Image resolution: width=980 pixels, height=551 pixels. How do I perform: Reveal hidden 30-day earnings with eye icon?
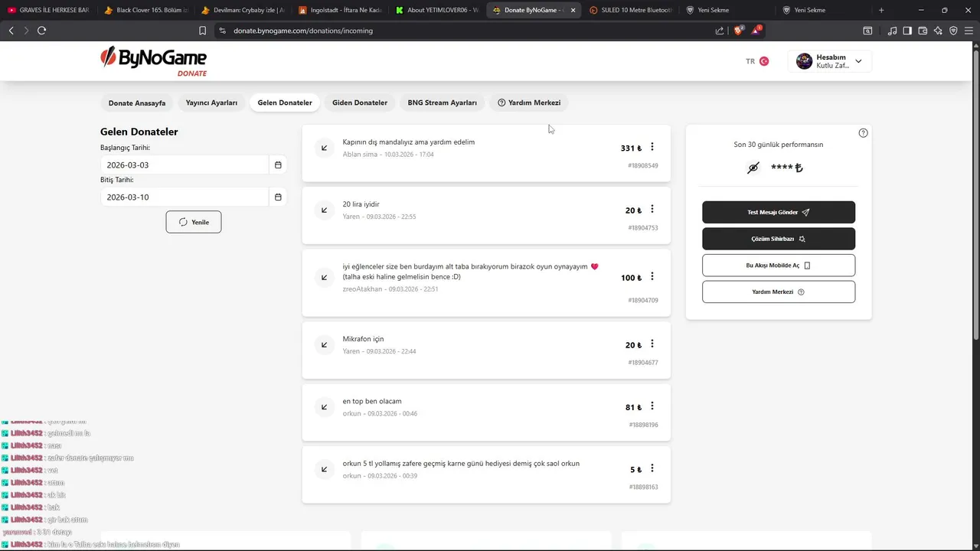753,168
